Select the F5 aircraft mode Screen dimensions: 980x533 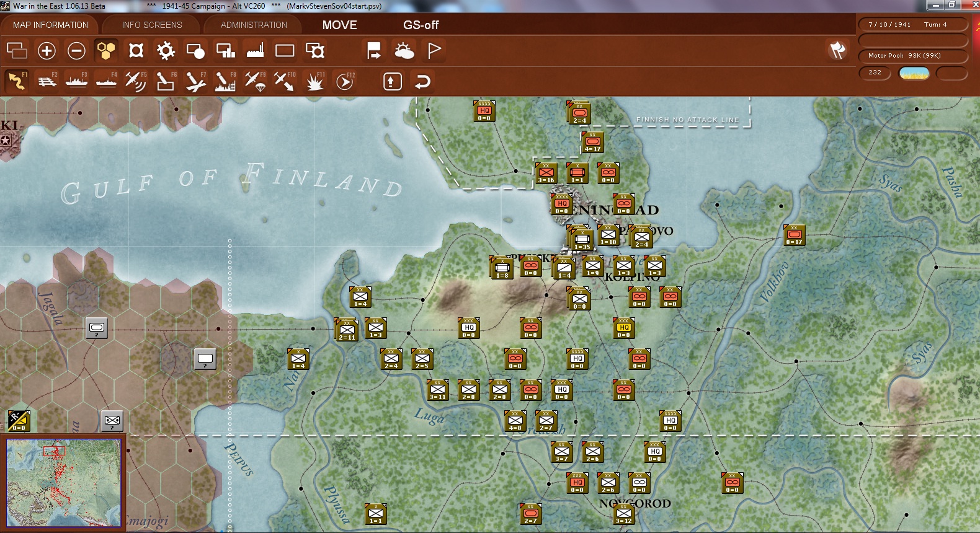tap(136, 81)
